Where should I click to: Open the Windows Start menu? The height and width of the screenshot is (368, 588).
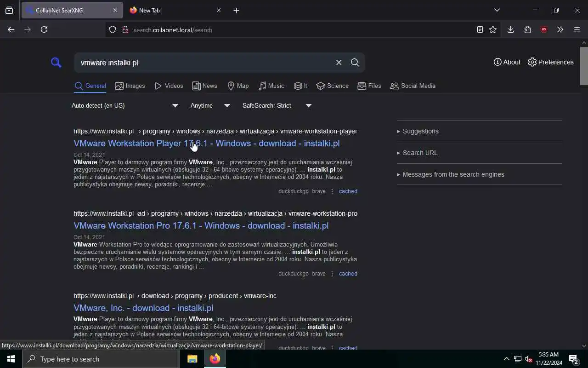[x=11, y=359]
